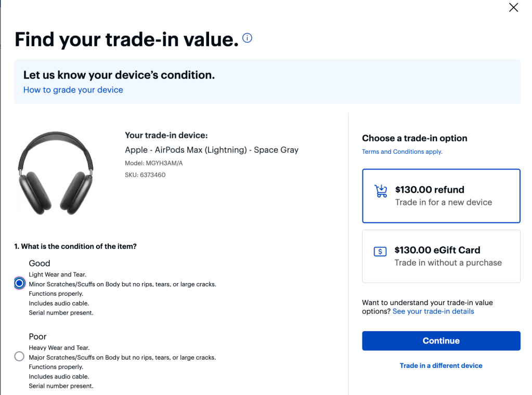This screenshot has height=395, width=532.
Task: Open 'See your trade-in details'
Action: point(433,311)
